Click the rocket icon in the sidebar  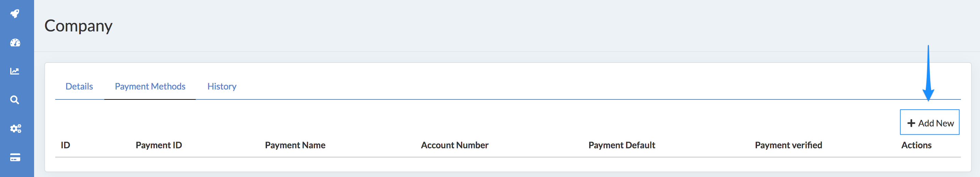pyautogui.click(x=15, y=14)
